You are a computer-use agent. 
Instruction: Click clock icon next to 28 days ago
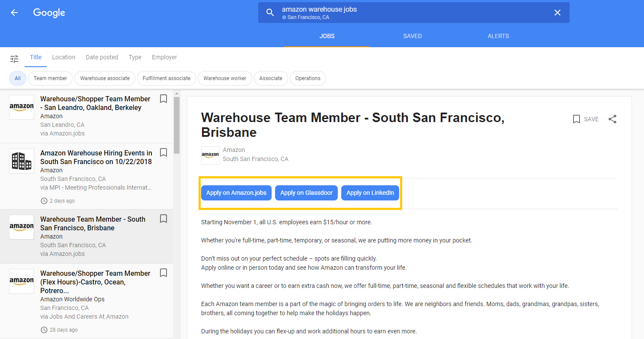(x=44, y=330)
